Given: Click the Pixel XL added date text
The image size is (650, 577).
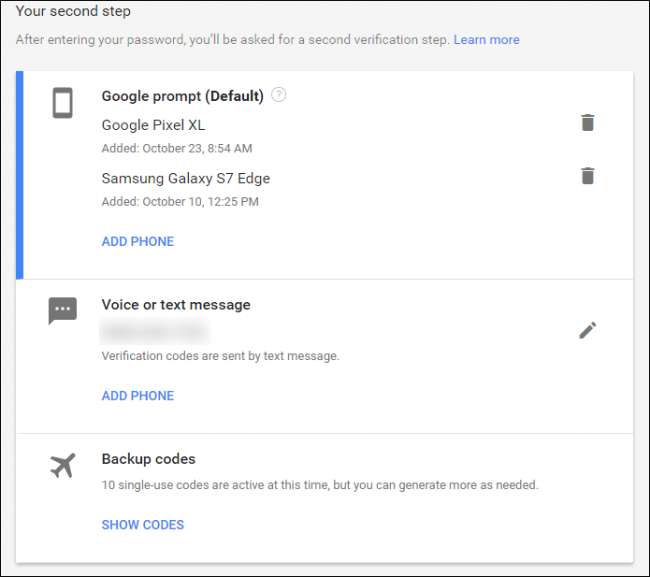Looking at the screenshot, I should tap(176, 148).
